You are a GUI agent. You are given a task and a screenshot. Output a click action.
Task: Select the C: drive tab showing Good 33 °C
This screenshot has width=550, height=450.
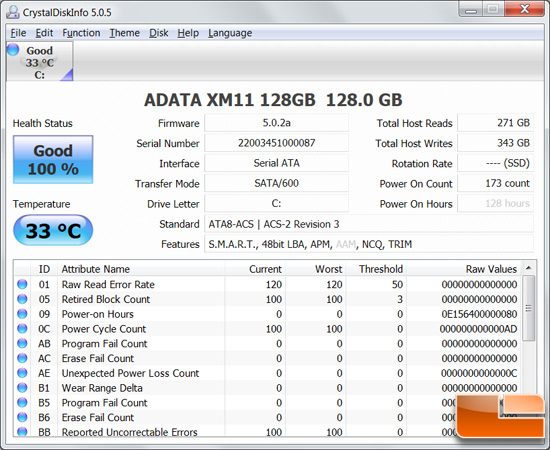[40, 62]
